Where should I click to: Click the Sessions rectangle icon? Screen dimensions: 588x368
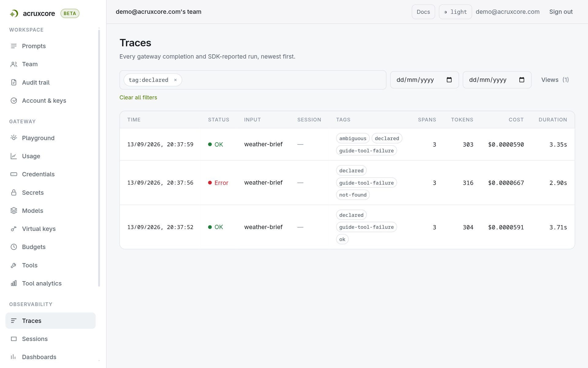(14, 339)
